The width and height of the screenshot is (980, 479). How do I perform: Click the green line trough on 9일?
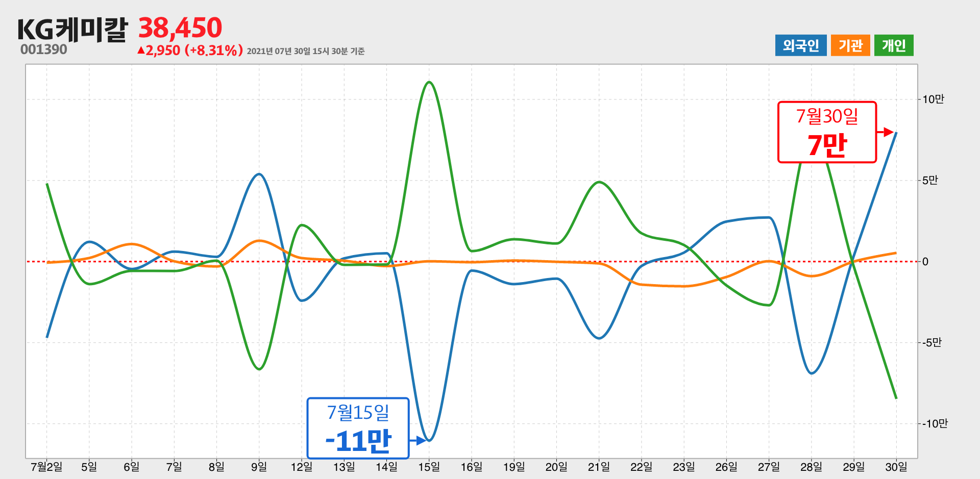pos(259,369)
